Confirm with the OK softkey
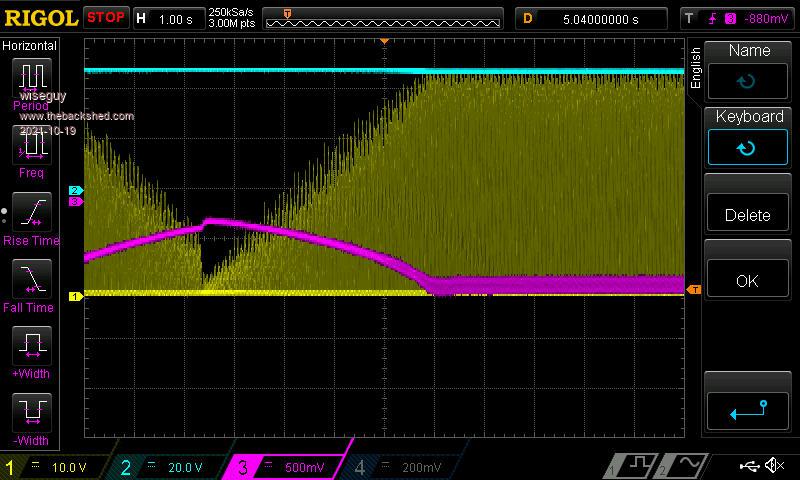800x480 pixels. (x=748, y=270)
